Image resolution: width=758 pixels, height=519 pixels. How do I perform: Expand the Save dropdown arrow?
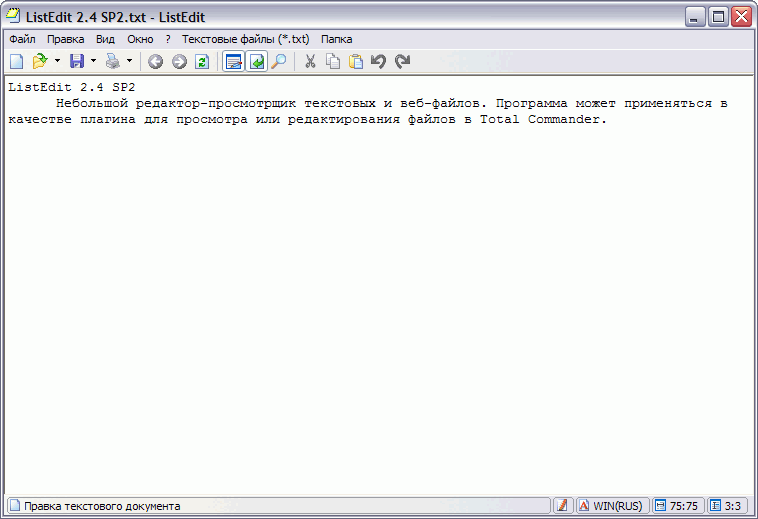[93, 61]
